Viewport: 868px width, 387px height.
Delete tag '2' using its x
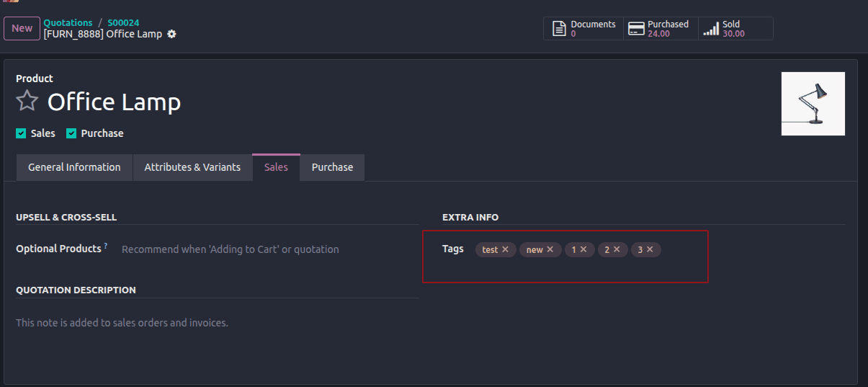coord(617,249)
